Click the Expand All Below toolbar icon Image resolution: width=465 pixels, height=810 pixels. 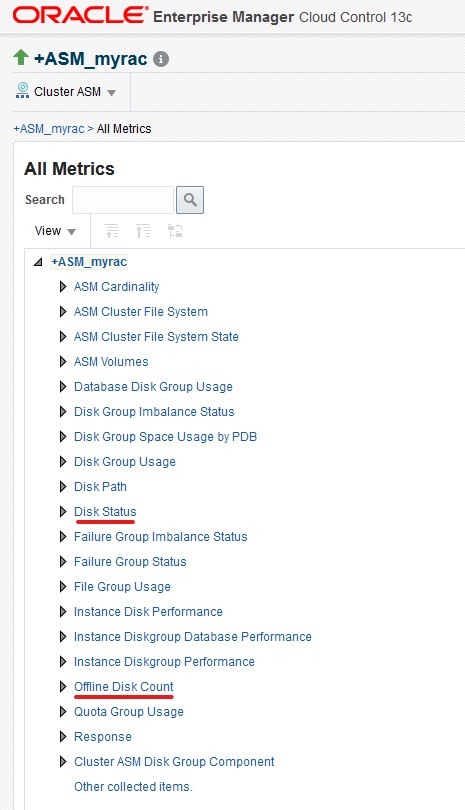tap(111, 230)
